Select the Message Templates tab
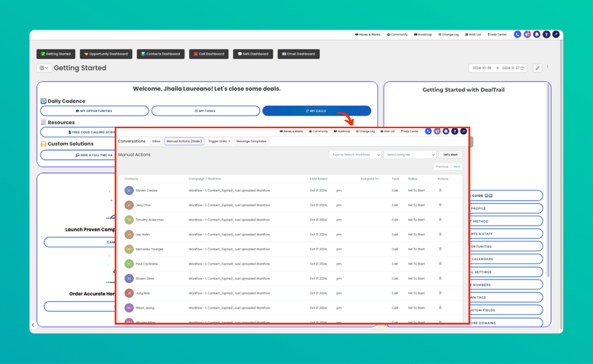This screenshot has height=364, width=593. 251,141
